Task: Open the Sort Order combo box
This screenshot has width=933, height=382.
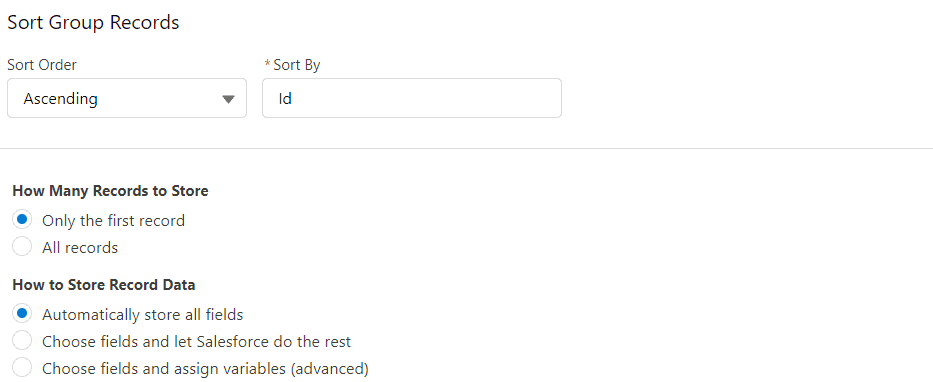Action: click(x=127, y=98)
